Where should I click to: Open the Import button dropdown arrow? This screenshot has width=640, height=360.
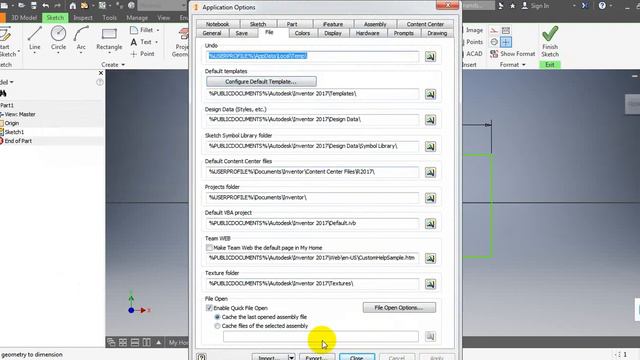pyautogui.click(x=291, y=358)
